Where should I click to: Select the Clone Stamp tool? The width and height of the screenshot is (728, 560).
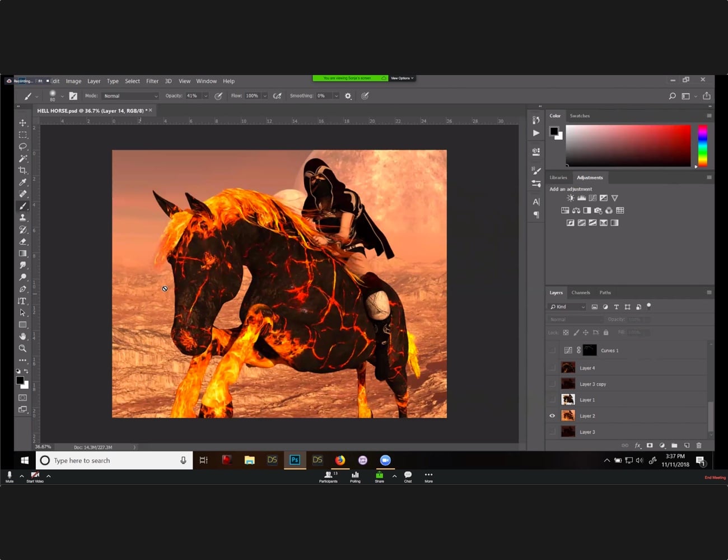[x=24, y=217]
